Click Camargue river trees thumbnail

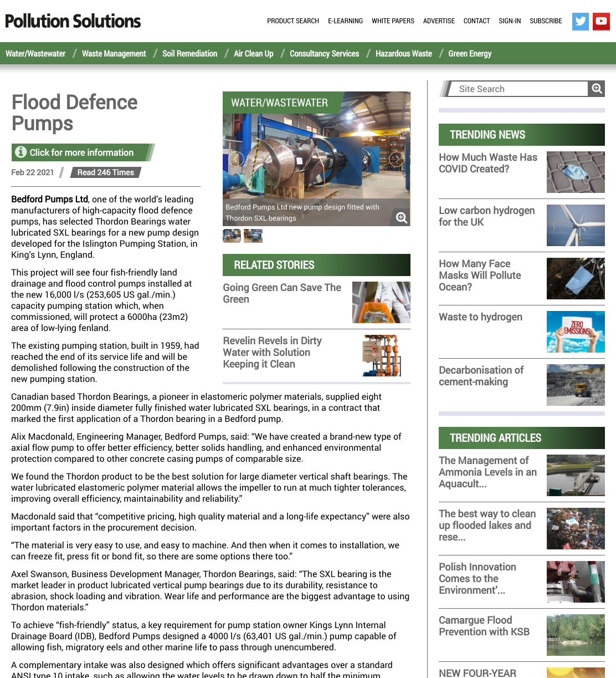pos(576,635)
